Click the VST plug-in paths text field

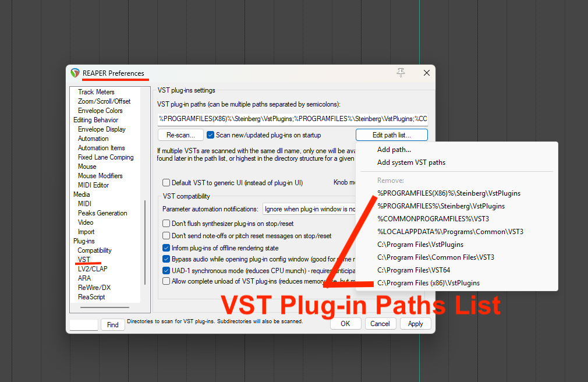coord(292,119)
